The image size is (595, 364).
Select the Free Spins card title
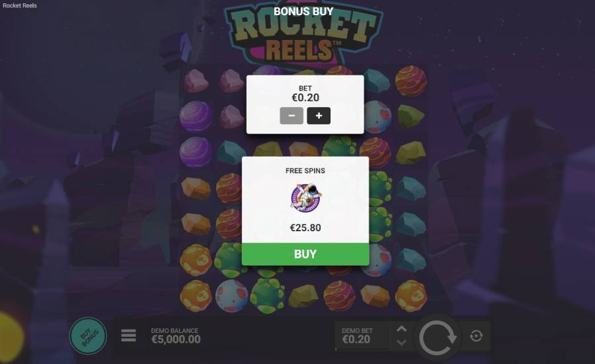point(305,171)
